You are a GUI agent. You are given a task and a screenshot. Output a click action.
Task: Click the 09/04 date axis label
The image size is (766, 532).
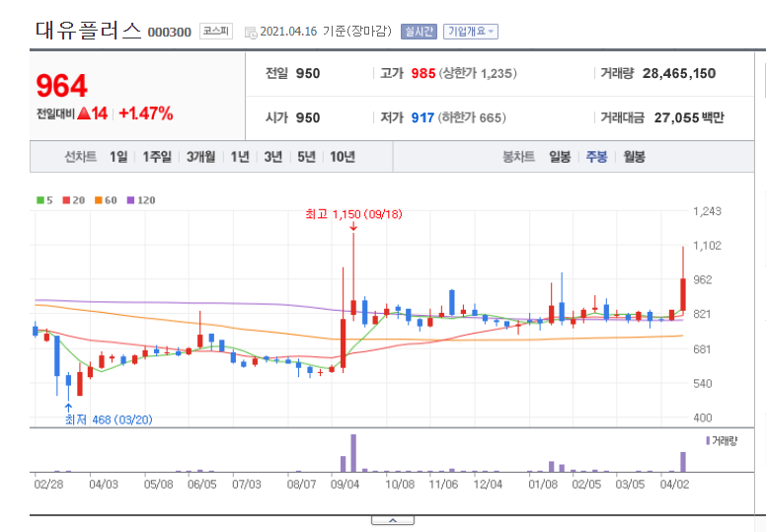[345, 484]
